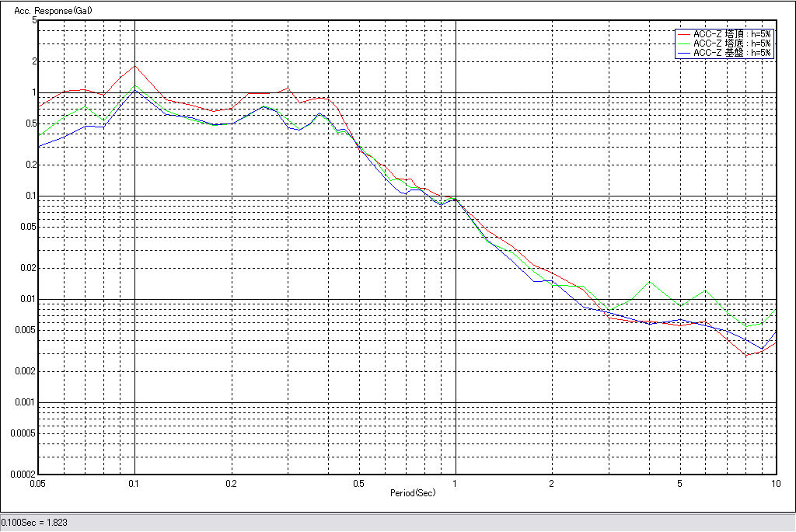Image resolution: width=796 pixels, height=532 pixels.
Task: Click the x-axis tick label 0.5
Action: click(358, 483)
